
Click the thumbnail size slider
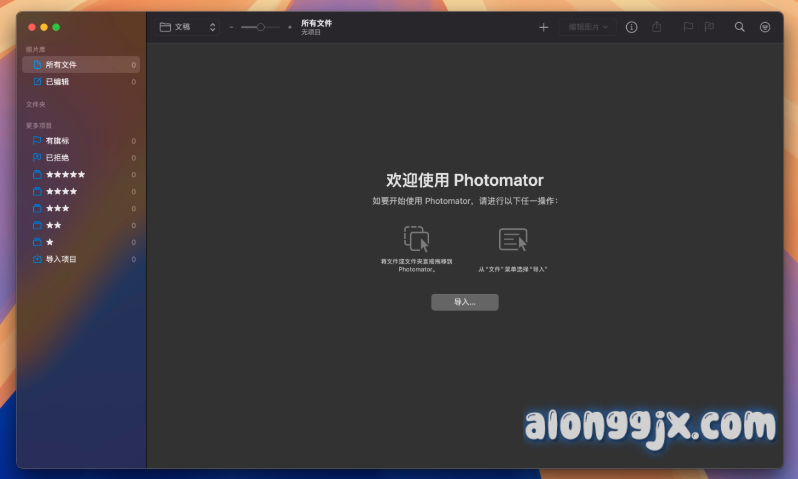pos(260,27)
